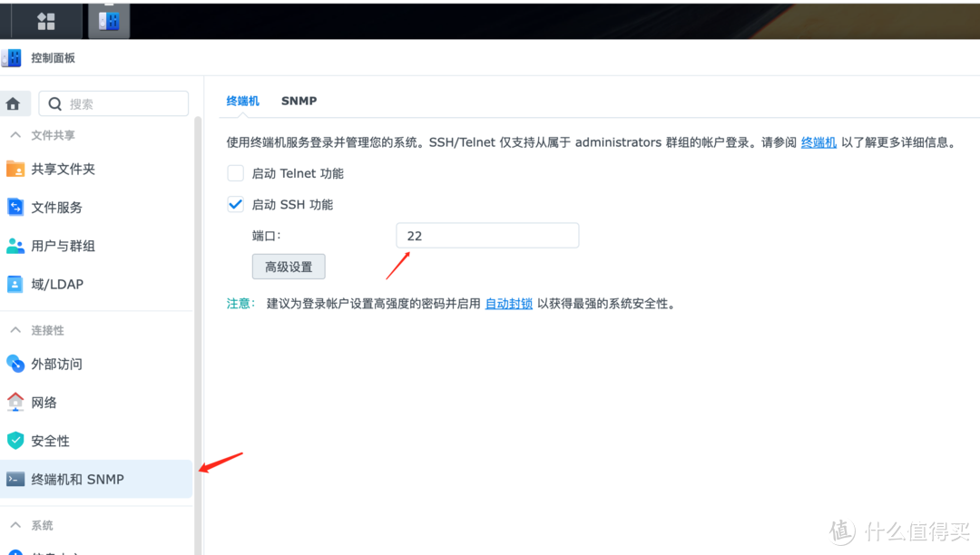Image resolution: width=980 pixels, height=555 pixels.
Task: Open 外部访问 (External Access) settings
Action: [16, 364]
